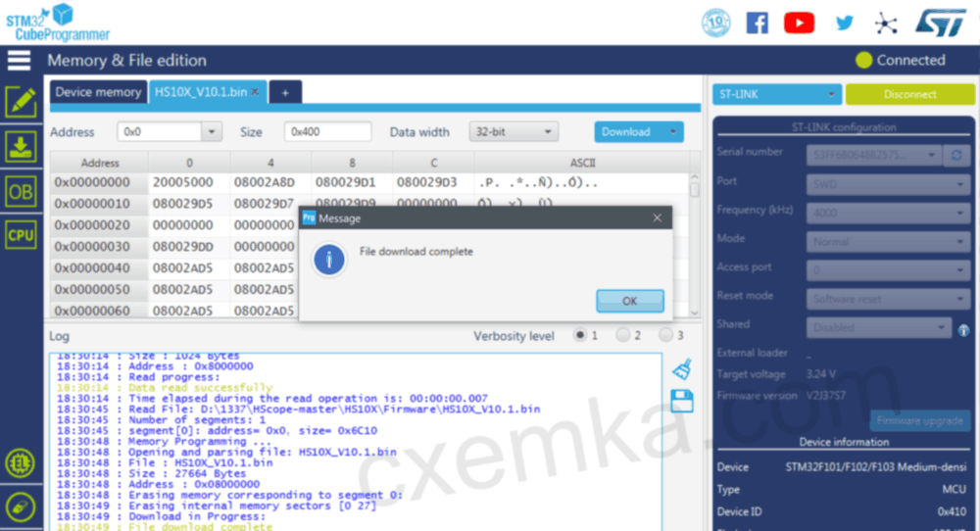980x531 pixels.
Task: Refresh the serial number list
Action: (x=956, y=155)
